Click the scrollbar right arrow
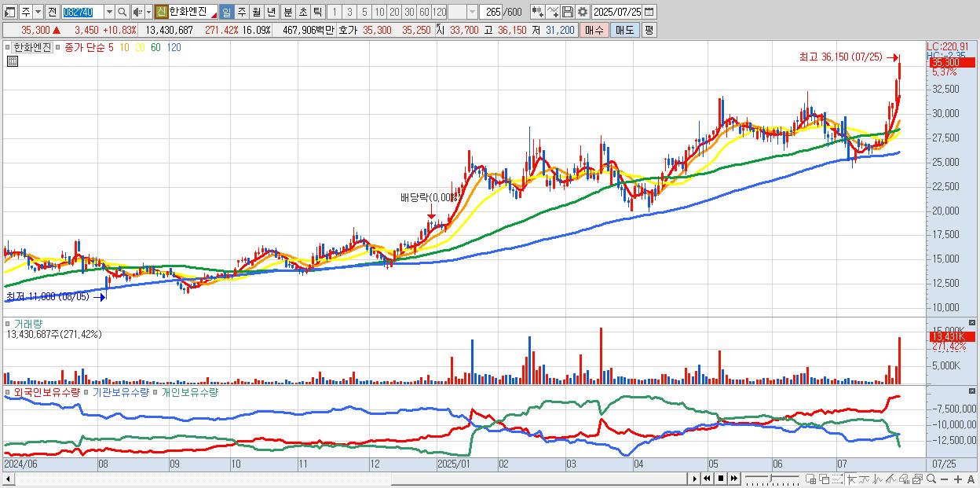Viewport: 980px width, 488px height. tap(695, 479)
